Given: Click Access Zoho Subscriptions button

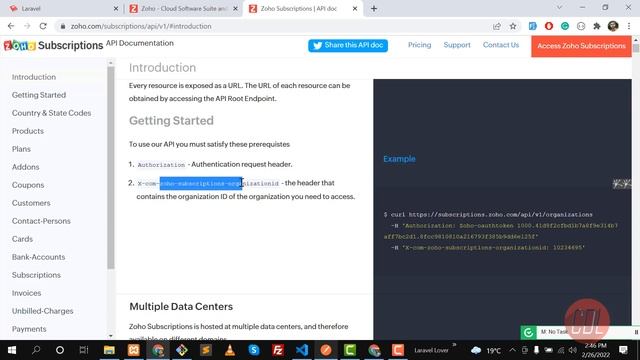Looking at the screenshot, I should [581, 46].
